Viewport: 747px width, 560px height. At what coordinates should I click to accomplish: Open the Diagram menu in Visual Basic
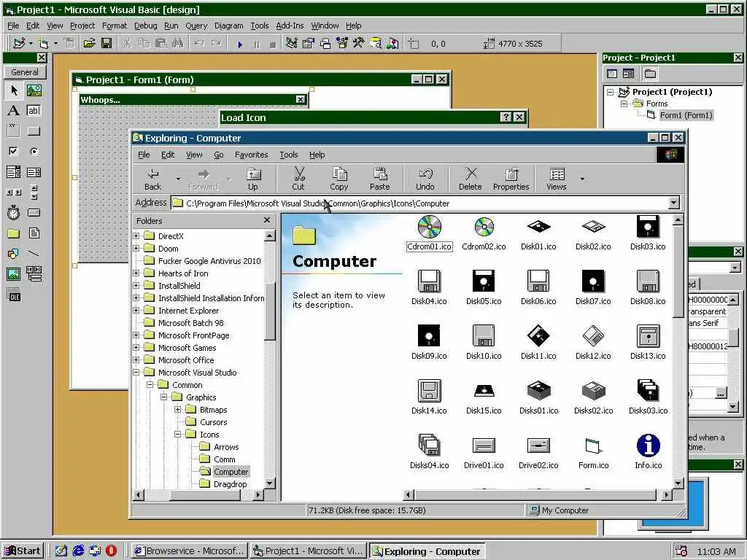click(228, 26)
